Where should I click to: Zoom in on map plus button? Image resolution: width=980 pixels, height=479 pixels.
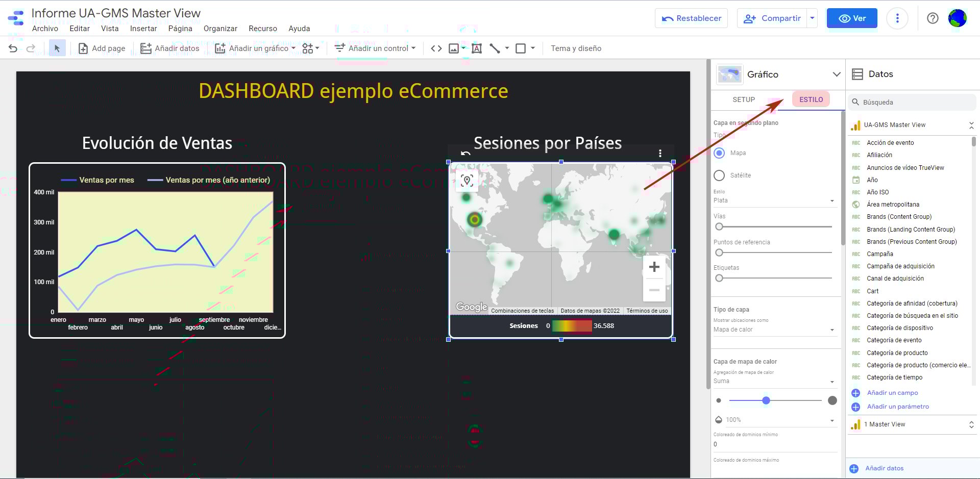click(x=654, y=267)
